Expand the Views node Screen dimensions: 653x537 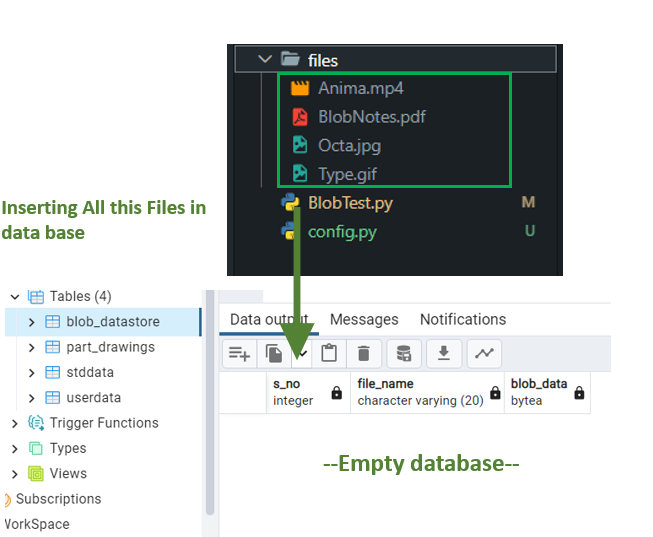(15, 474)
